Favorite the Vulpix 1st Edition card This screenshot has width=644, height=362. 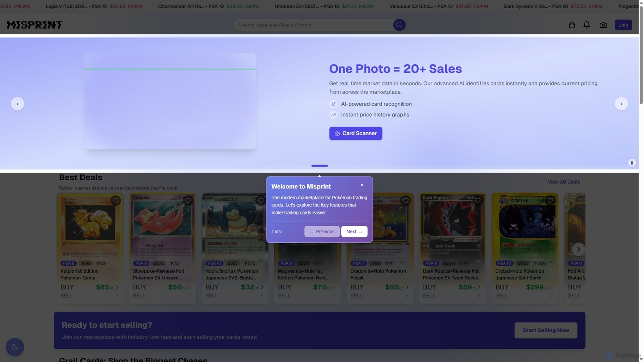[x=116, y=201]
